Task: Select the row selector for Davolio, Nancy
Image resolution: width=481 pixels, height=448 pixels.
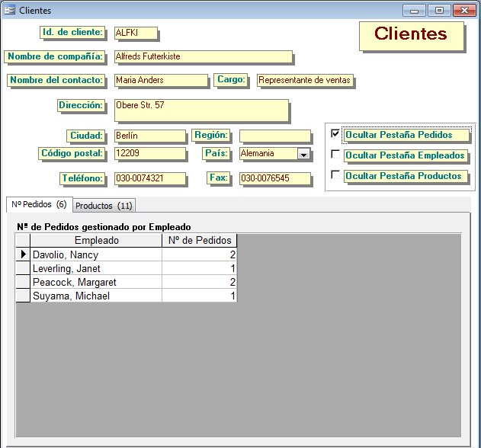Action: pyautogui.click(x=23, y=254)
